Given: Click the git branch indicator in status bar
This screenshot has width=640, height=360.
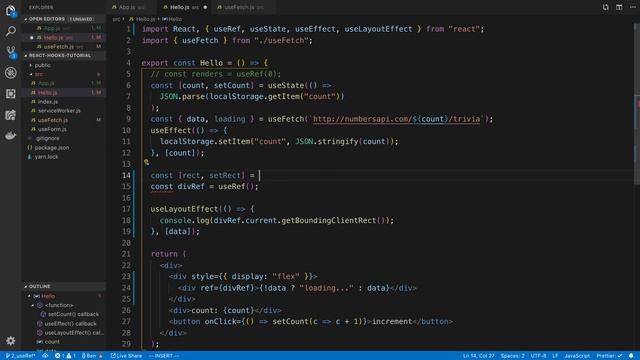Looking at the screenshot, I should point(20,356).
